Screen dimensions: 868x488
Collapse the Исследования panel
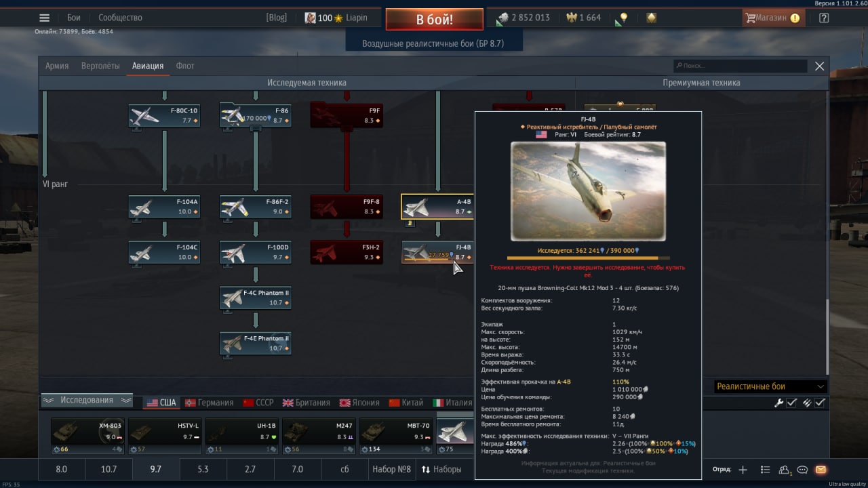coord(87,401)
